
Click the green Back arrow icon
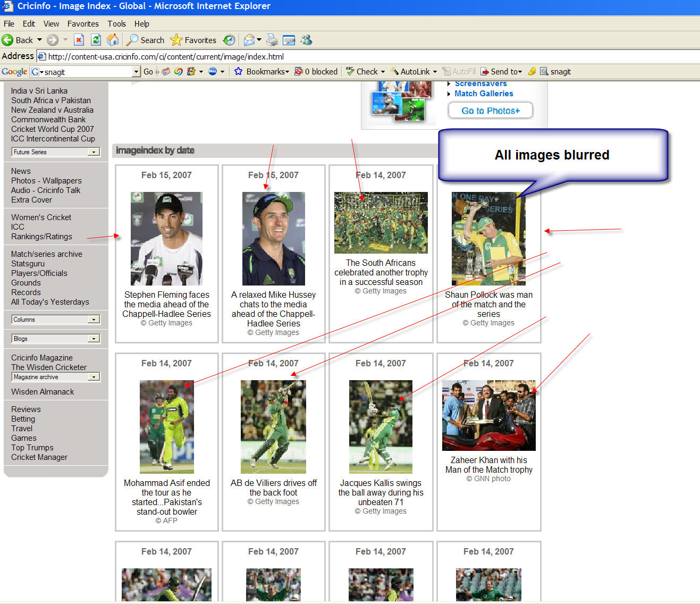point(7,40)
